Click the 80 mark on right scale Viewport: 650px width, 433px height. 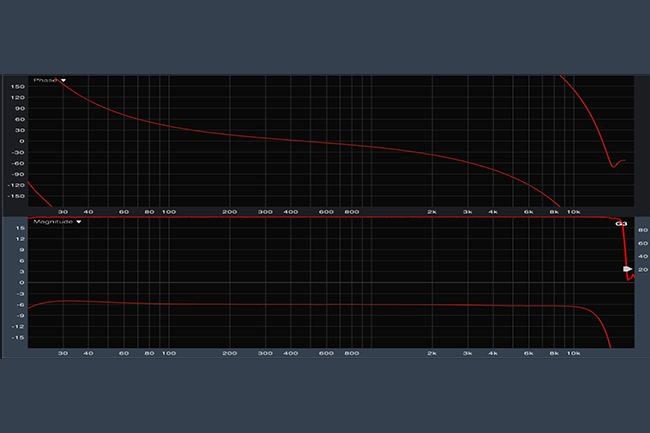pos(643,229)
